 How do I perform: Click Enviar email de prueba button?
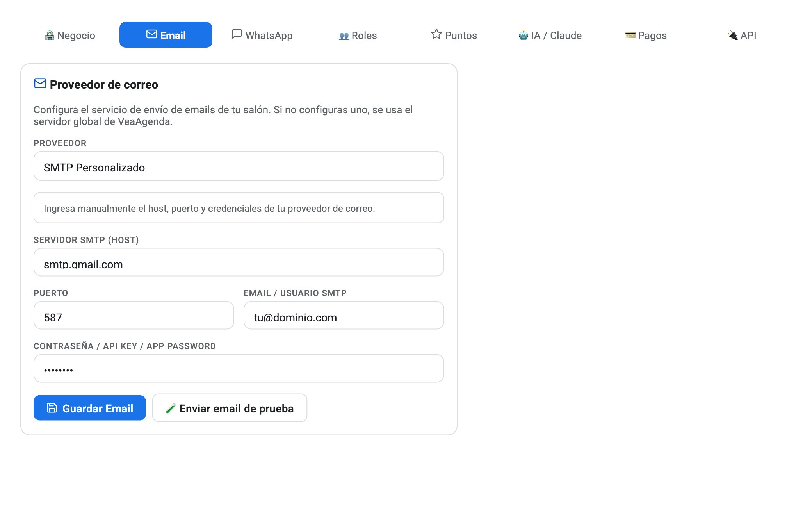230,408
